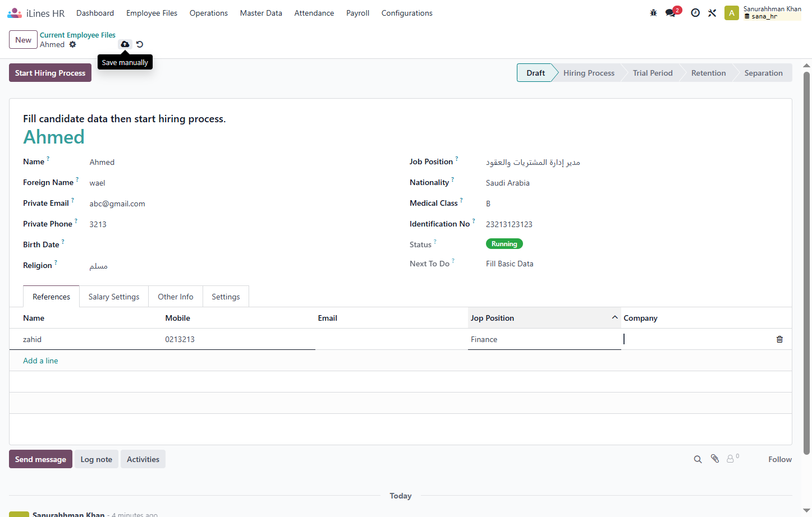The height and width of the screenshot is (517, 812).
Task: Click the empty Email cell in zahid row
Action: 392,339
